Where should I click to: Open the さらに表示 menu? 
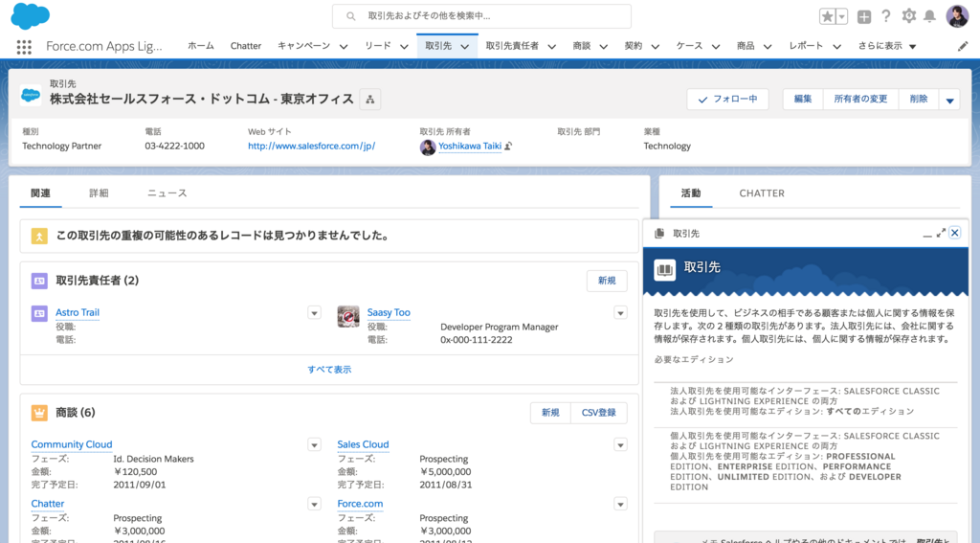coord(887,46)
